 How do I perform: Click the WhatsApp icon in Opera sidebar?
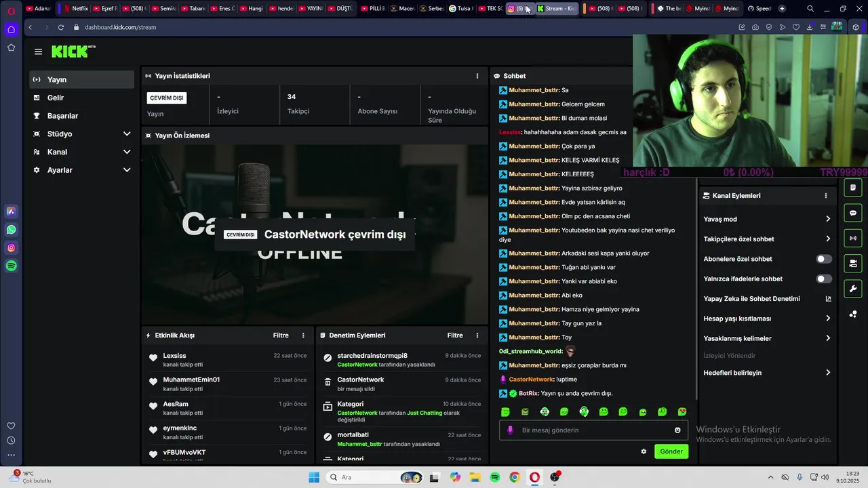tap(11, 230)
